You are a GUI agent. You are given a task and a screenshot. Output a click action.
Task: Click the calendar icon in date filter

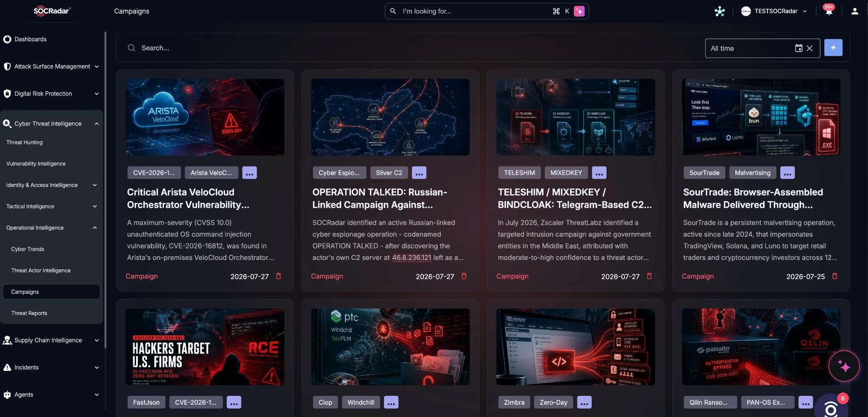click(x=798, y=48)
